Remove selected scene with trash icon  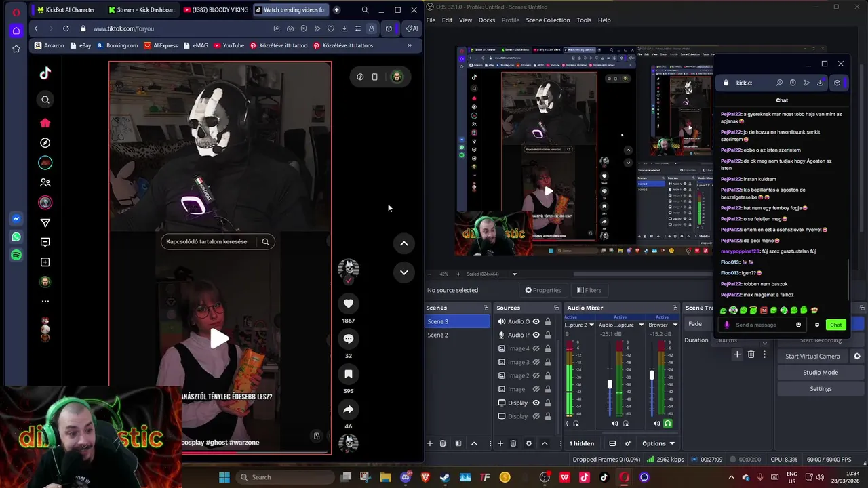coord(443,443)
